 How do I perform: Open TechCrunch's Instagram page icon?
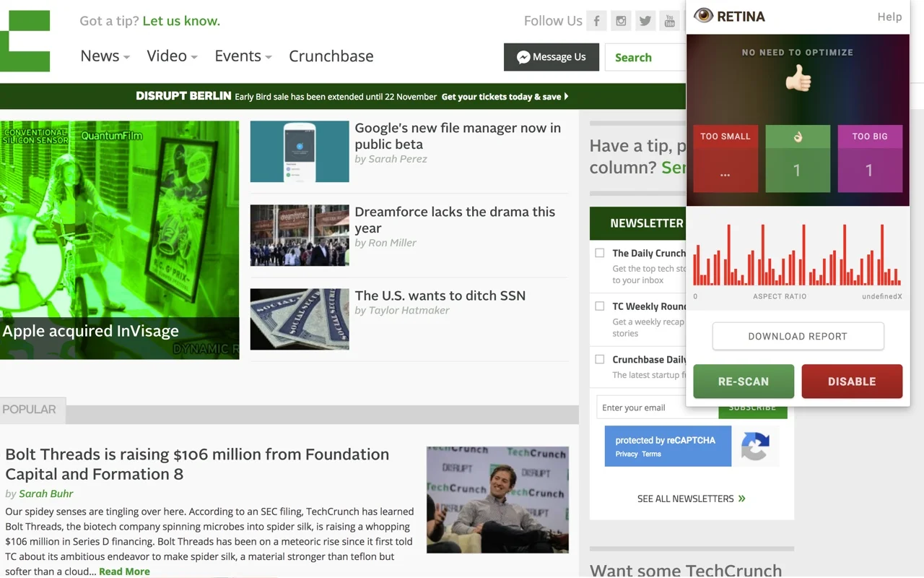(x=621, y=21)
